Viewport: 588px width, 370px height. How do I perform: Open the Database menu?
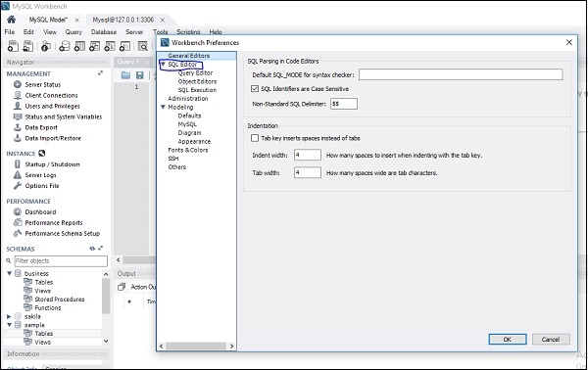tap(104, 32)
